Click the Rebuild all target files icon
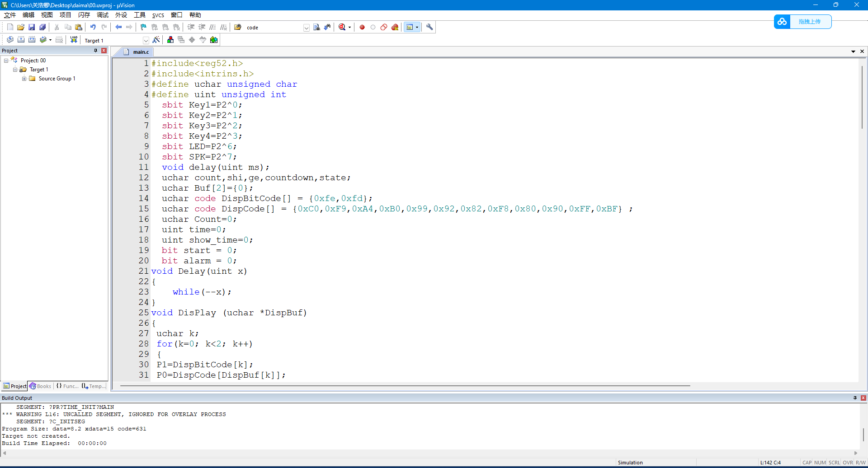 coord(32,40)
